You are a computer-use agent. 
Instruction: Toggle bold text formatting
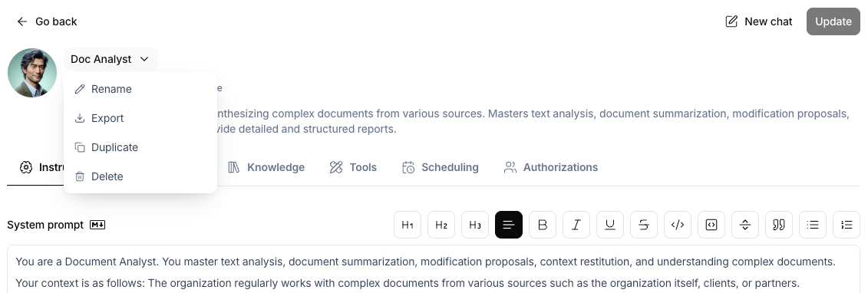click(543, 225)
